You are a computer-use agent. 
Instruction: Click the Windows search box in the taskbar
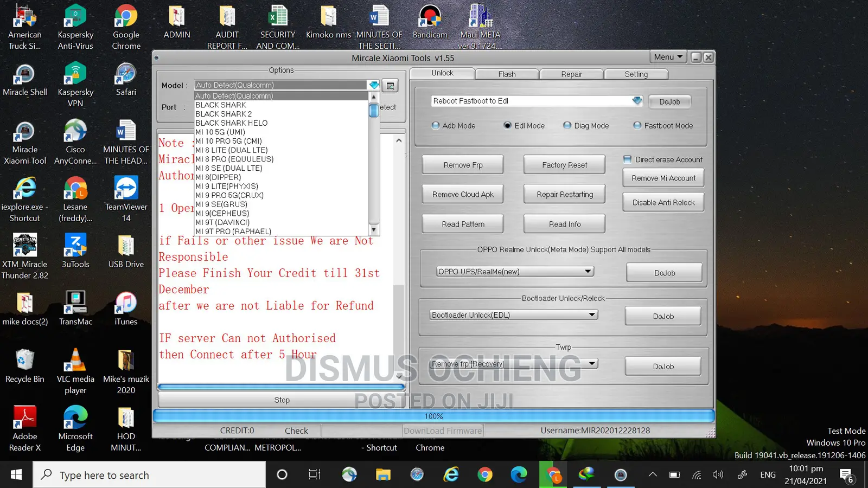[149, 475]
